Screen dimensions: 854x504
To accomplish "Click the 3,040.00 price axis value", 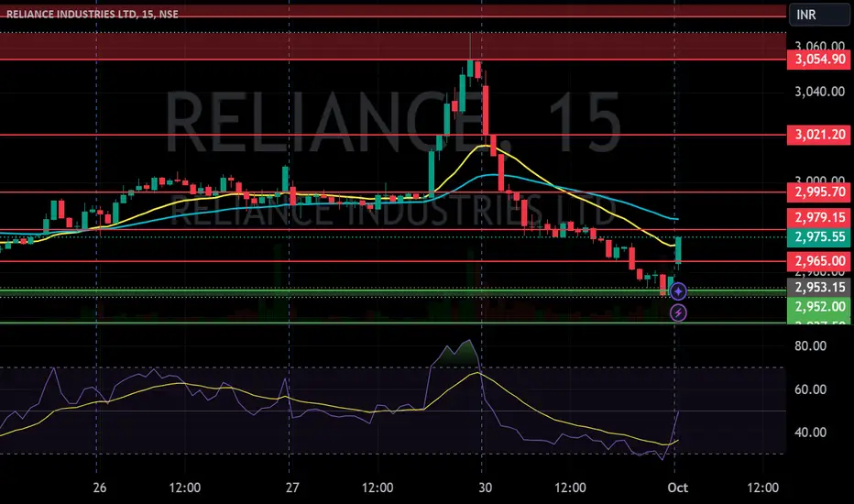I will 819,92.
